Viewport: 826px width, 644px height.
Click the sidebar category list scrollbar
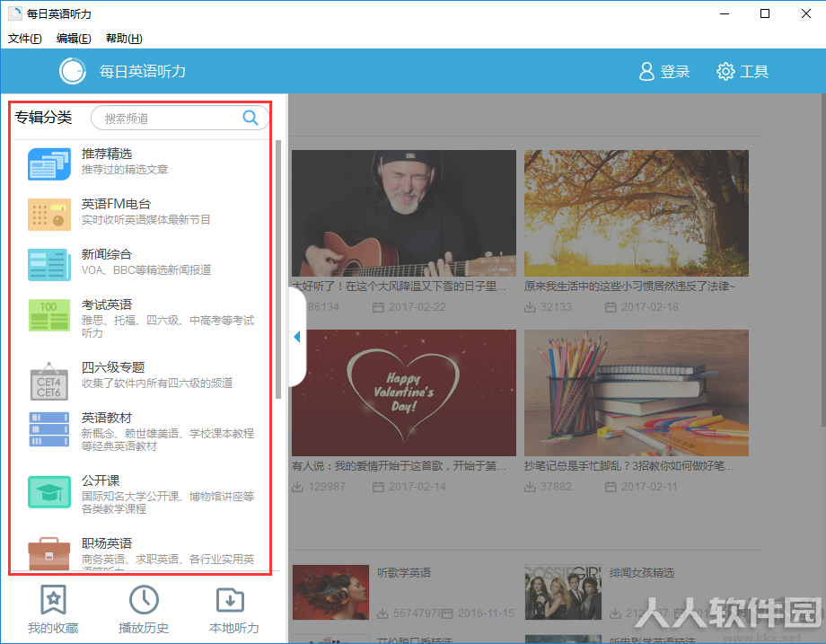pos(278,269)
